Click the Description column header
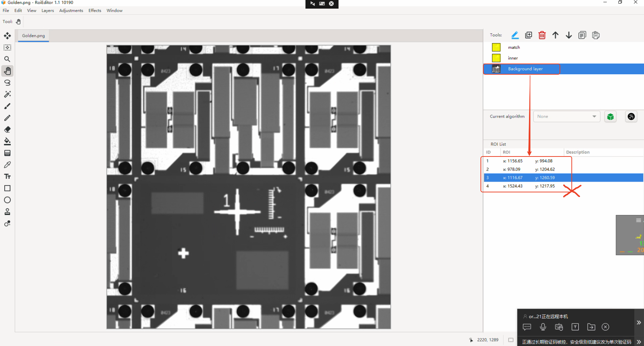Image resolution: width=644 pixels, height=346 pixels. click(x=604, y=152)
